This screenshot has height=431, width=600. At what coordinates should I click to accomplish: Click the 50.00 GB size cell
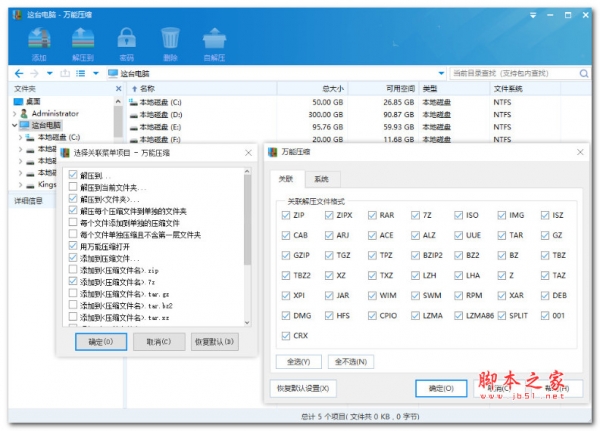(x=327, y=102)
